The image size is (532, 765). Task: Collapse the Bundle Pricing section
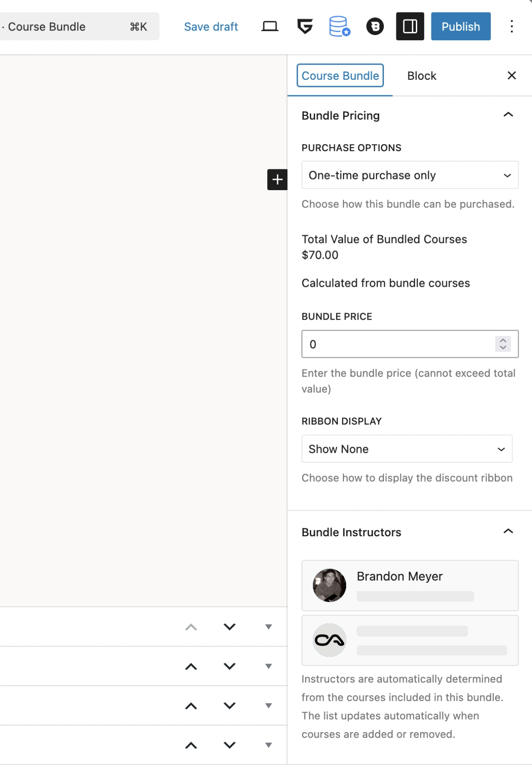[x=508, y=115]
